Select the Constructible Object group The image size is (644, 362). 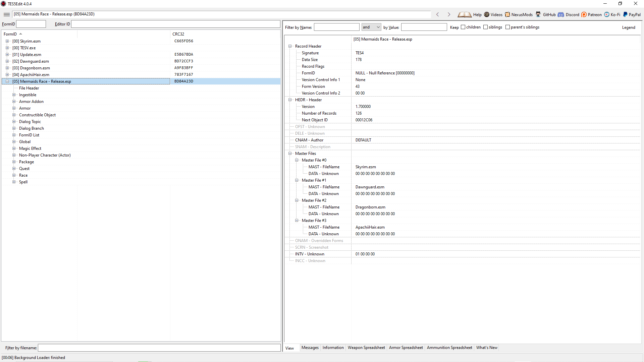click(37, 115)
